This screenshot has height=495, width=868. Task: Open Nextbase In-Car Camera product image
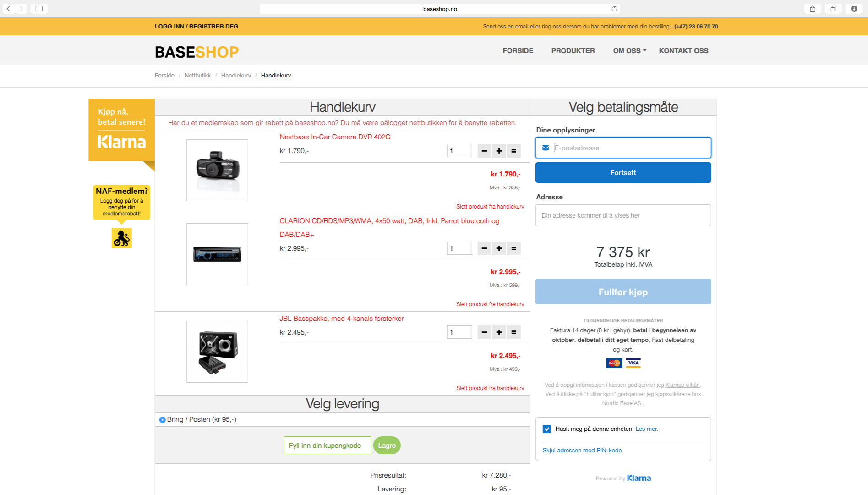pyautogui.click(x=217, y=170)
